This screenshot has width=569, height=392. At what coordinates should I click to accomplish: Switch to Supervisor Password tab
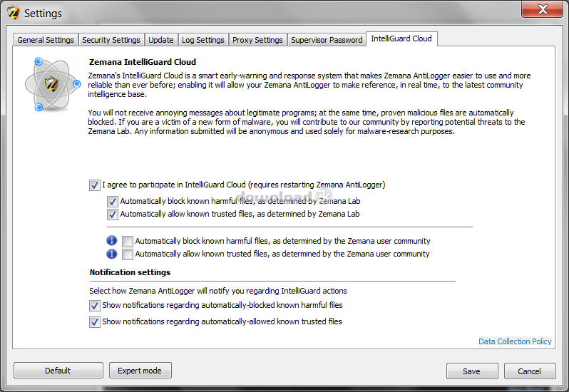[327, 40]
